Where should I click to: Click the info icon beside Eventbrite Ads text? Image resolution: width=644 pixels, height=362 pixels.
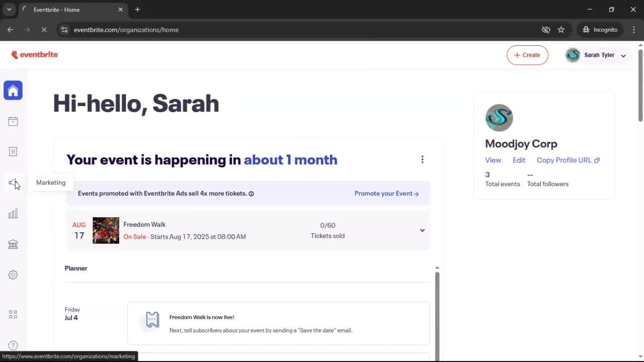click(251, 194)
